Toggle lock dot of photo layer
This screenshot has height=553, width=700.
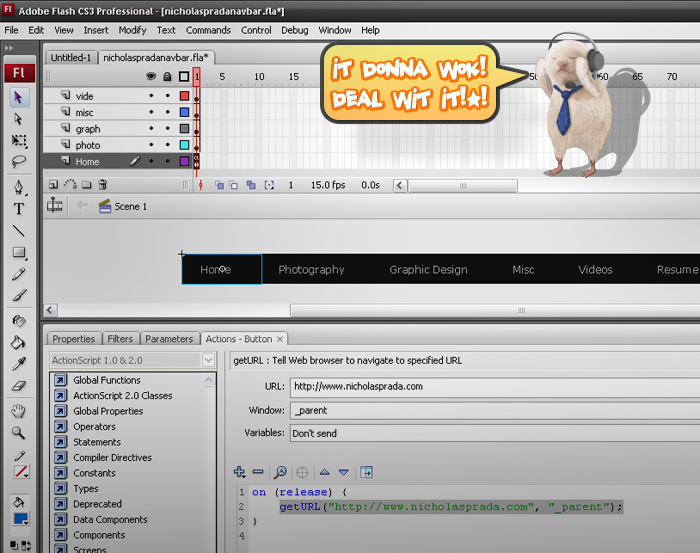167,145
